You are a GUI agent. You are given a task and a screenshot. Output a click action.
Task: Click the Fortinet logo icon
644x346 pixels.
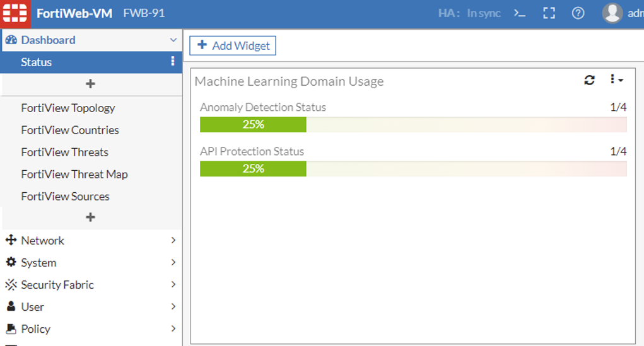[15, 13]
